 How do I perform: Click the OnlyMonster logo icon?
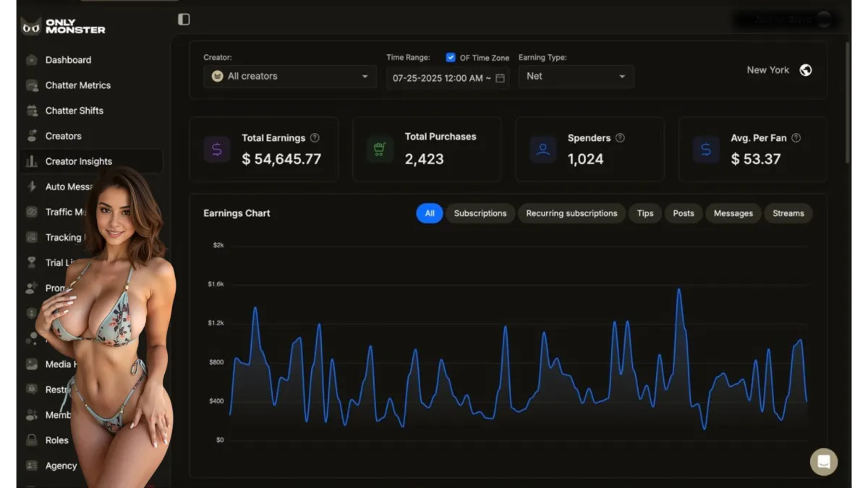[31, 27]
